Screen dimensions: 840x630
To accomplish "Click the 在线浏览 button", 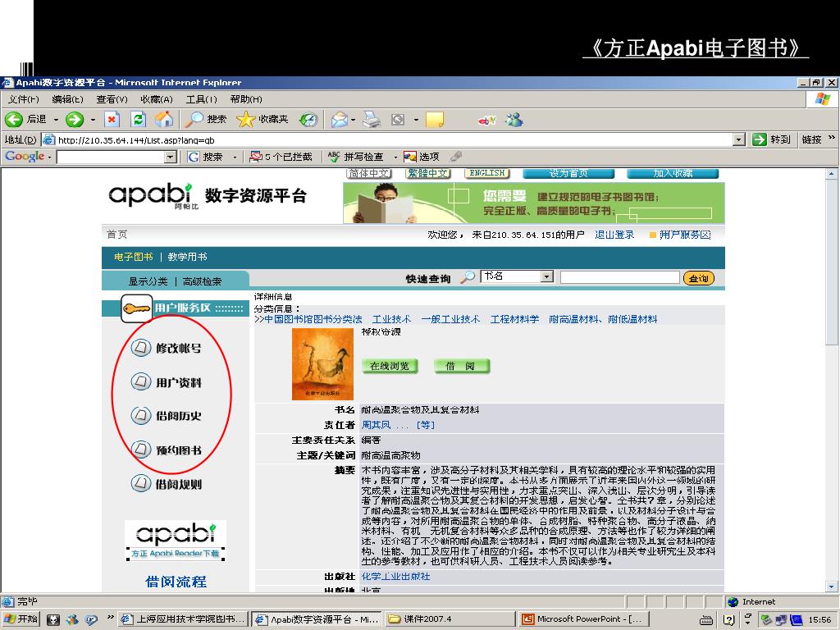I will pyautogui.click(x=390, y=367).
